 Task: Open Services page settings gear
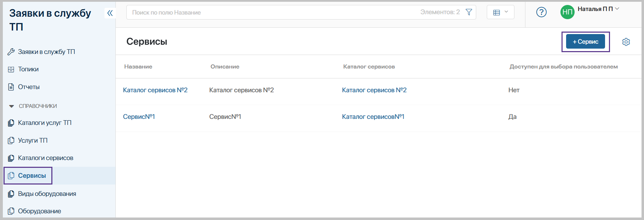click(626, 42)
